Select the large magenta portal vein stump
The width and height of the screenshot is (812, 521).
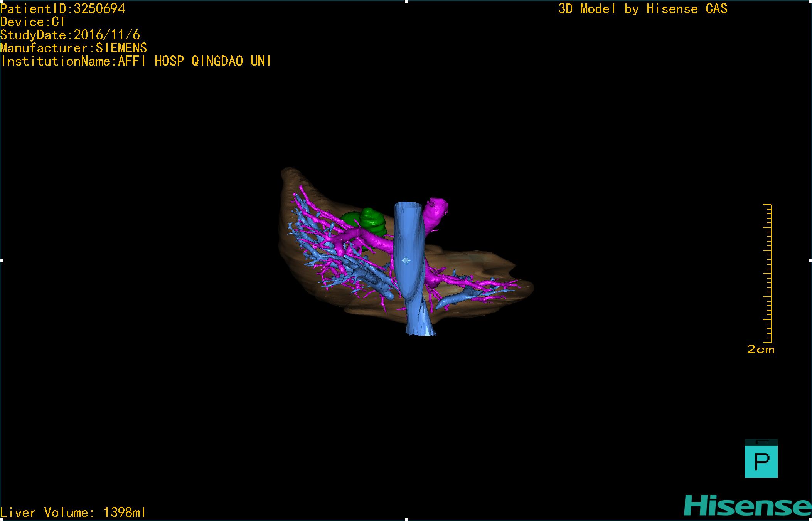click(x=436, y=214)
